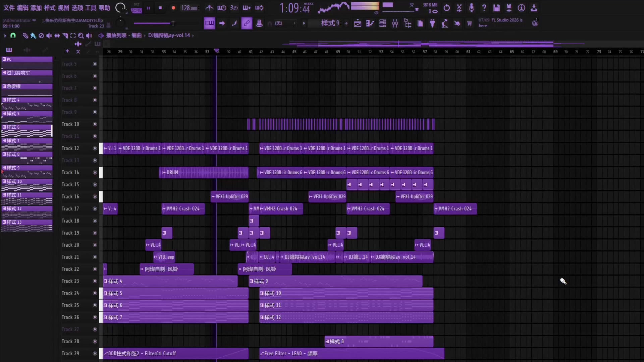Open the 编辑 (Edit) menu

coord(22,8)
